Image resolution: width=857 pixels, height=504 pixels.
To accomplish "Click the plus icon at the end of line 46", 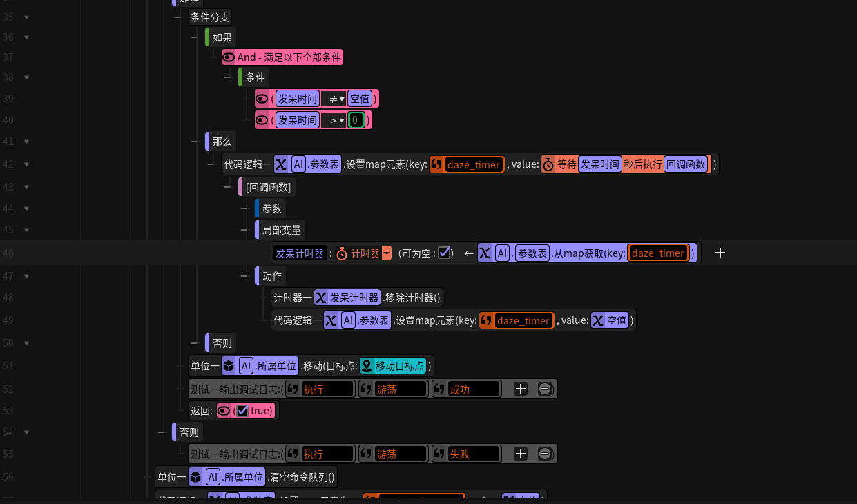I will click(720, 253).
